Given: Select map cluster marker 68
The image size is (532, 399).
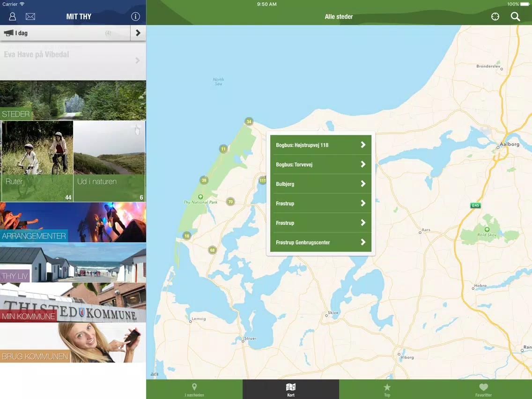Looking at the screenshot, I should (x=212, y=251).
